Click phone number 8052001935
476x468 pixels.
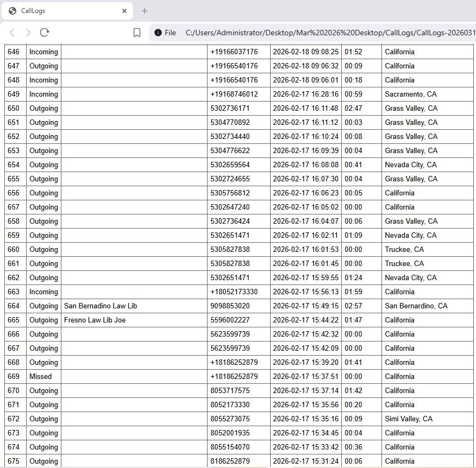point(230,433)
